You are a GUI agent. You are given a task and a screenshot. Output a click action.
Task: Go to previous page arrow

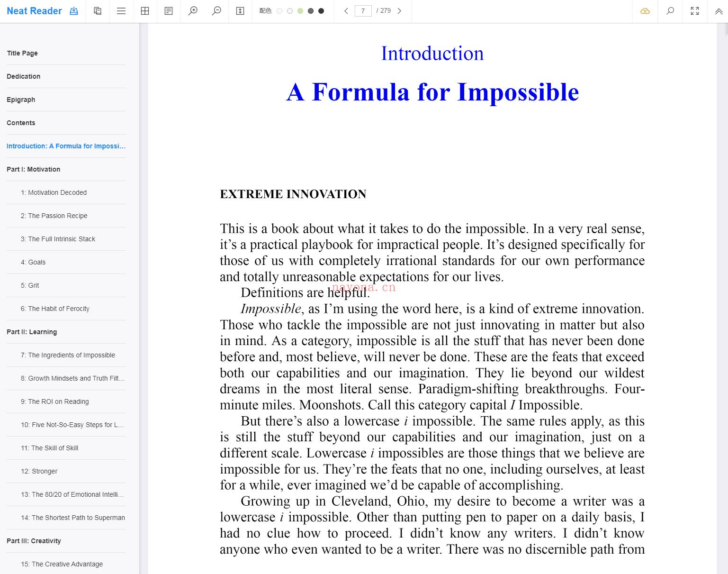pyautogui.click(x=346, y=11)
